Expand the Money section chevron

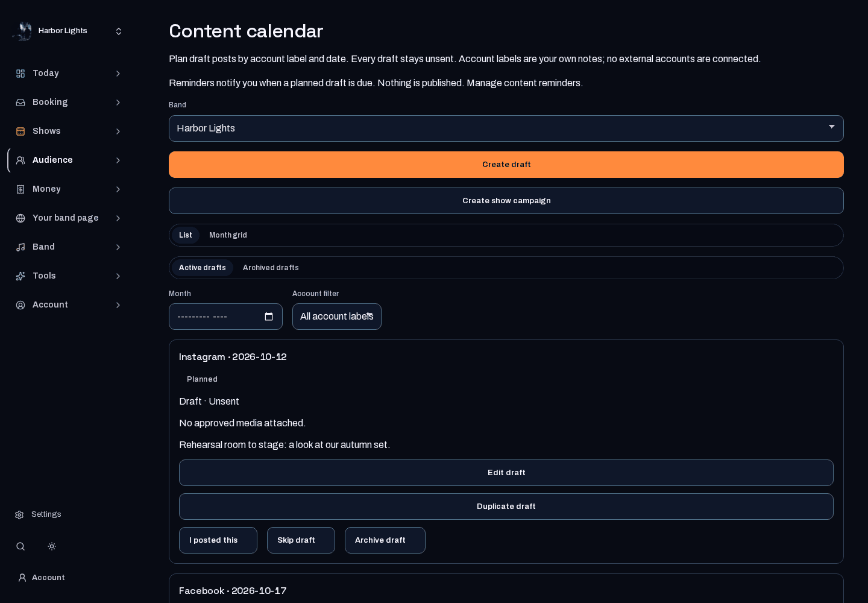(118, 189)
